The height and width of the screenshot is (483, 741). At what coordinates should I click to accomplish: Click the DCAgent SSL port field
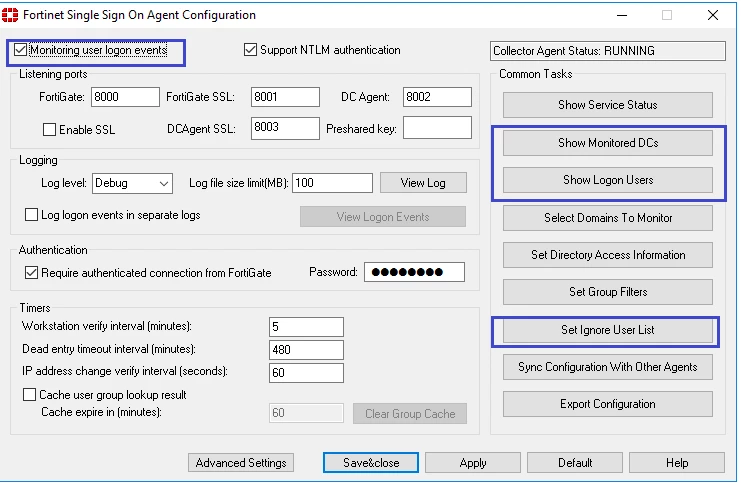pos(285,128)
